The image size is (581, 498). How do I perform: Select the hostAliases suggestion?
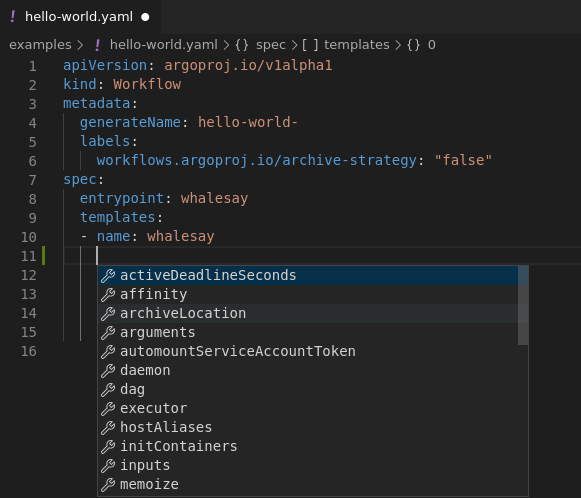pos(308,427)
